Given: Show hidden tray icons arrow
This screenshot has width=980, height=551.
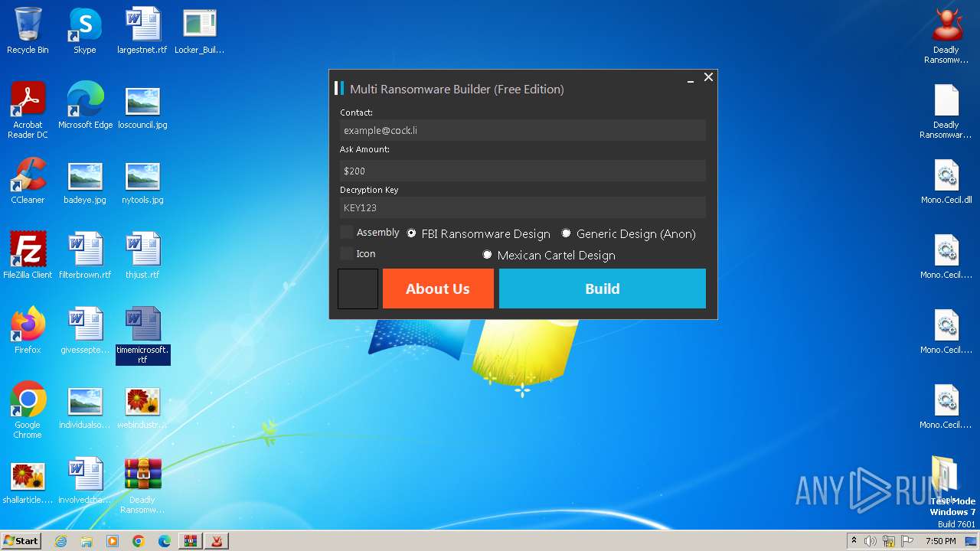Looking at the screenshot, I should pyautogui.click(x=854, y=540).
